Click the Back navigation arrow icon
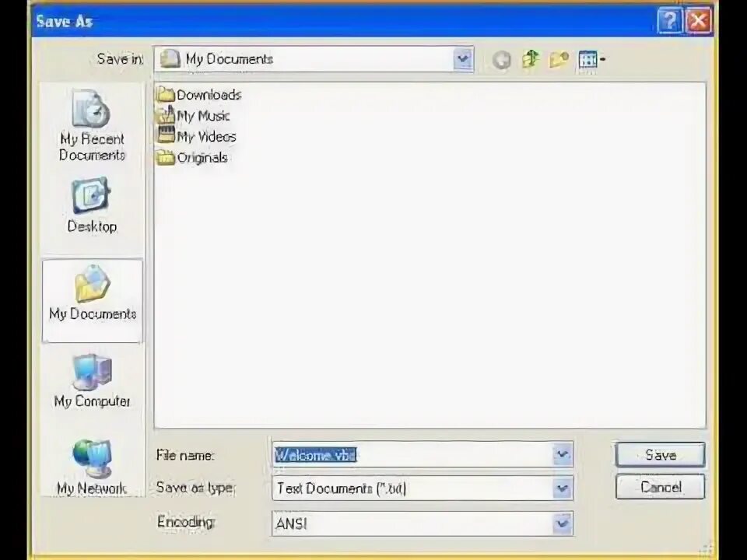 (501, 60)
